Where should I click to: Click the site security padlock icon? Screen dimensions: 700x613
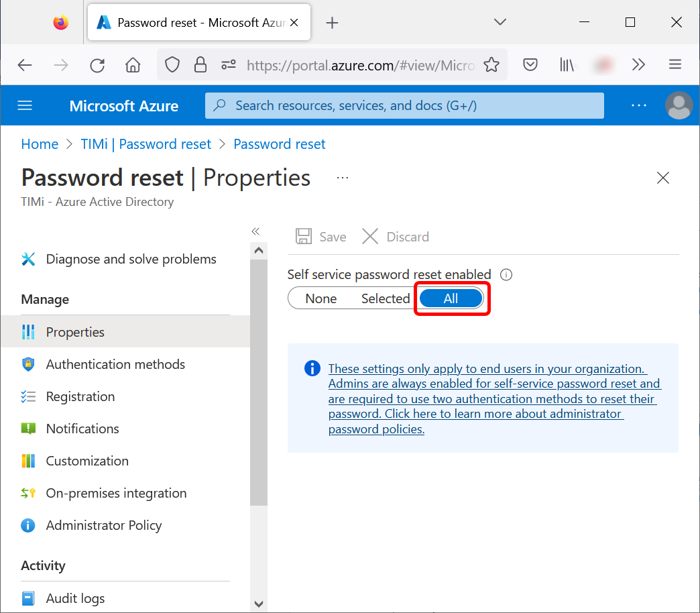click(x=200, y=65)
